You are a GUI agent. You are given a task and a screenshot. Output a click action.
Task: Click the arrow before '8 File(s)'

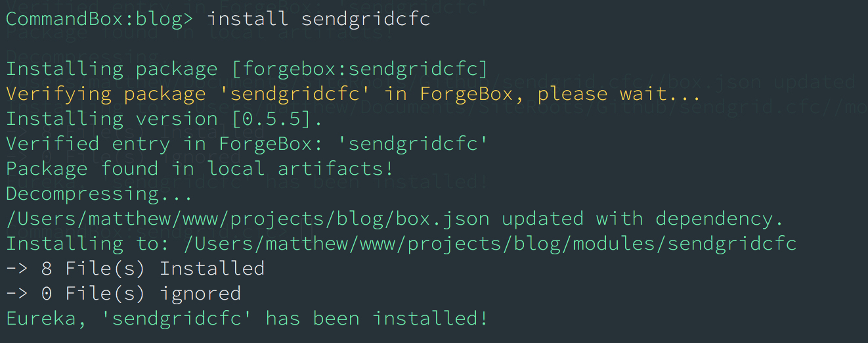(x=17, y=268)
